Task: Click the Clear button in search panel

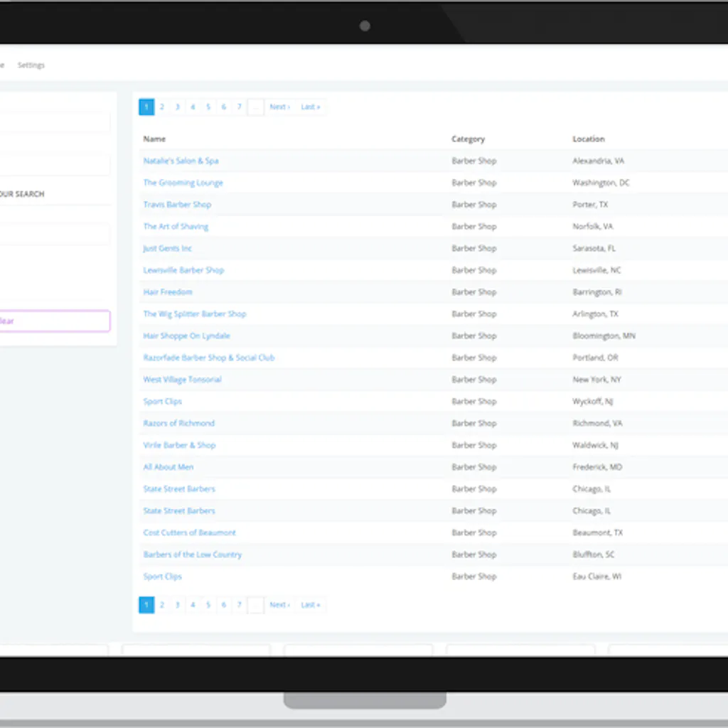Action: (54, 321)
